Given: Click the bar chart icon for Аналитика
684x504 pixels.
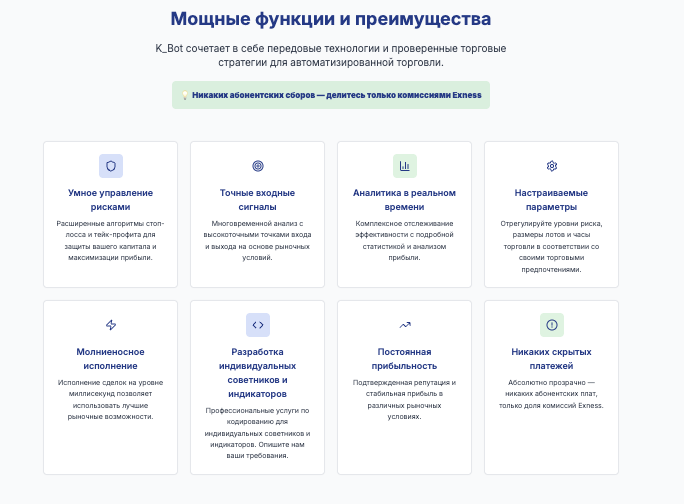Looking at the screenshot, I should point(405,166).
